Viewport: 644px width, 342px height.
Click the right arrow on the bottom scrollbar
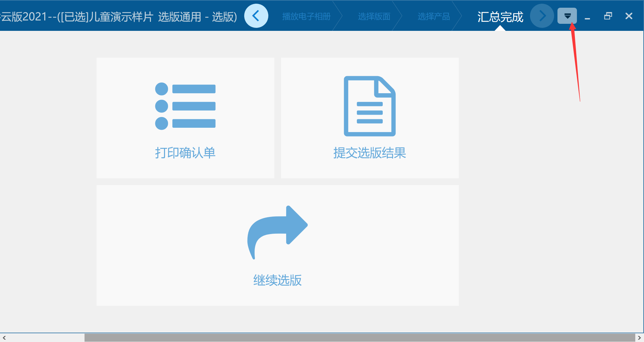[x=639, y=338]
